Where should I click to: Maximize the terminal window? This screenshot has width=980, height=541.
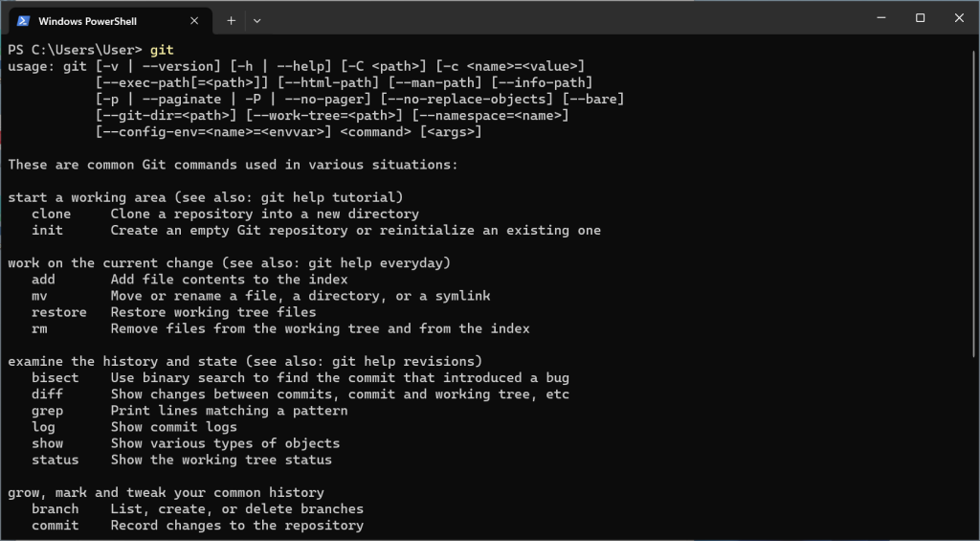(920, 18)
